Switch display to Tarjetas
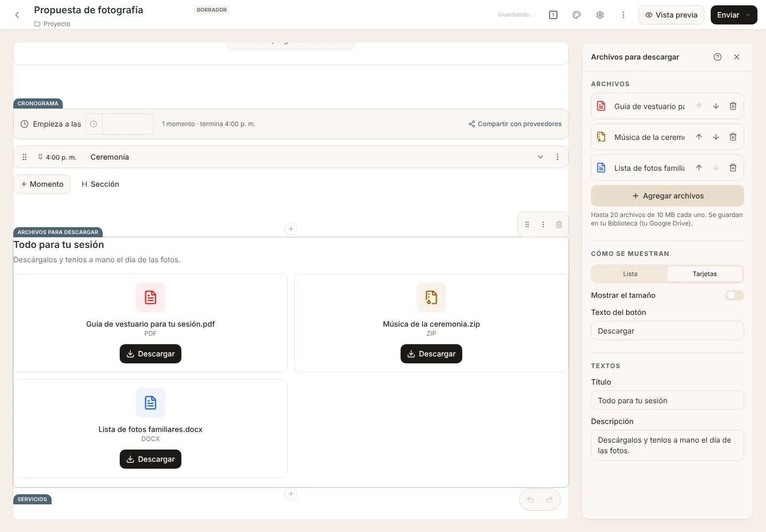Viewport: 766px width, 532px height. 705,274
